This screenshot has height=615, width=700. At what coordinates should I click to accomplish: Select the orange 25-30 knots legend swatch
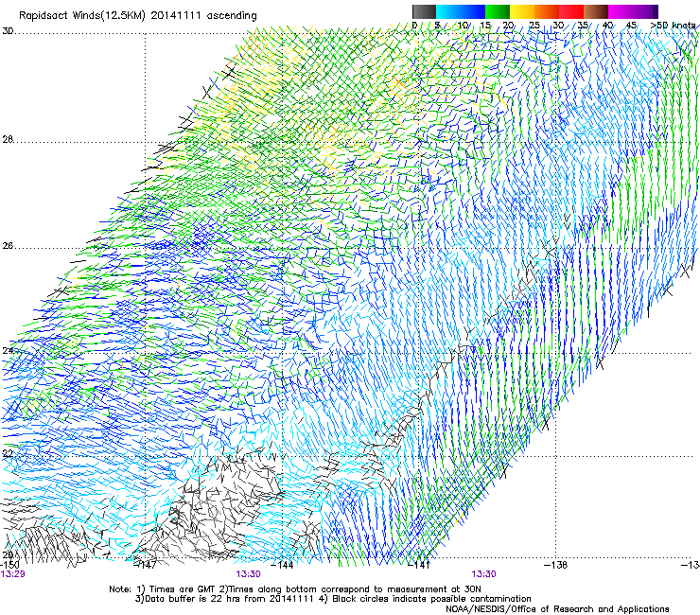(547, 11)
